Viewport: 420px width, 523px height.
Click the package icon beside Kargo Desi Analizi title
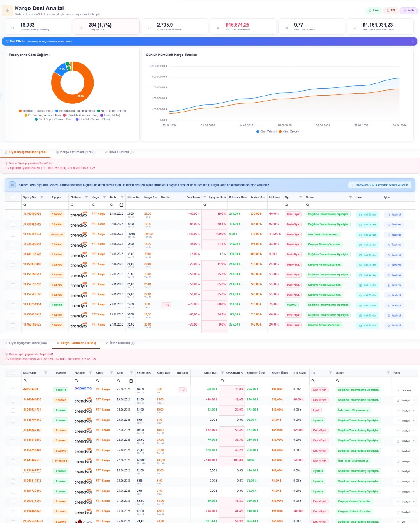pyautogui.click(x=7, y=11)
